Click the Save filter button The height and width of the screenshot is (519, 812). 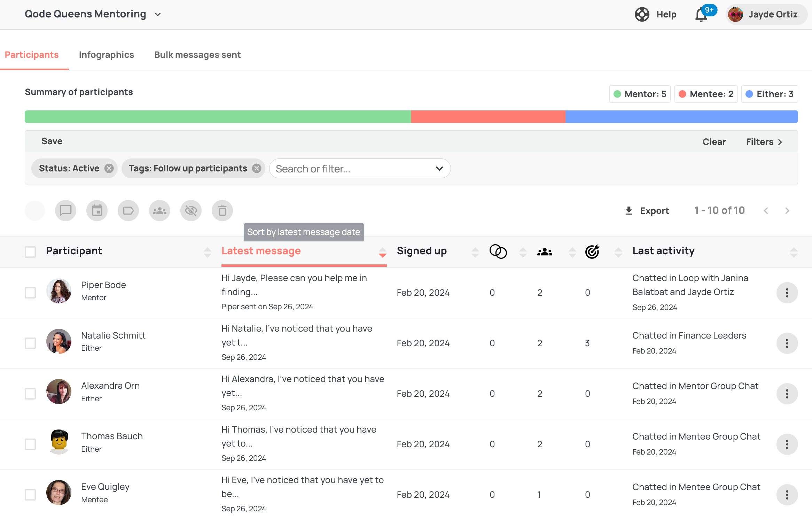pos(52,141)
